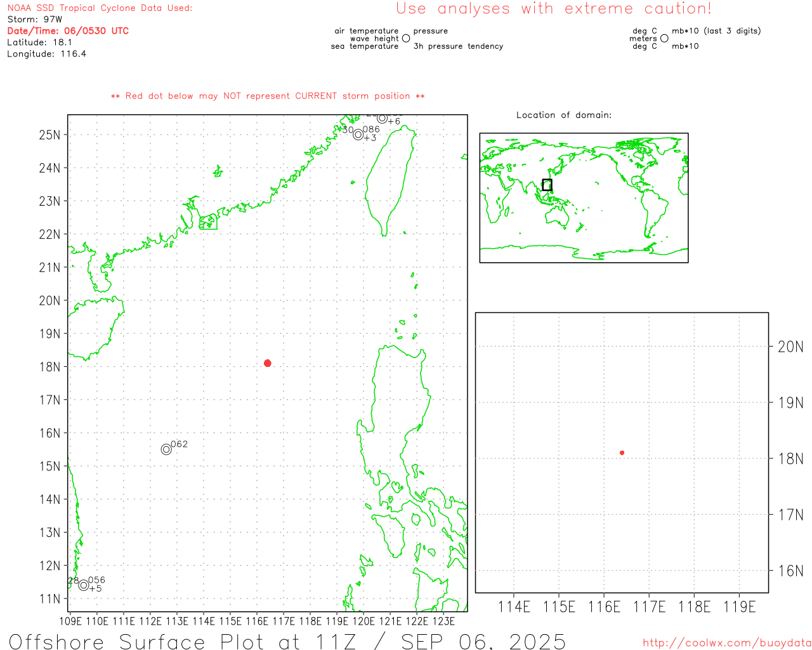Click the 109E longitude label on main map

pyautogui.click(x=70, y=621)
